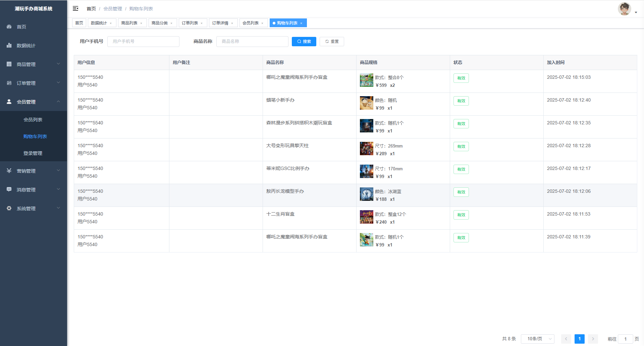Click the 敖丙长龙模型手办 product thumbnail
Viewport: 644px width, 346px height.
[366, 194]
